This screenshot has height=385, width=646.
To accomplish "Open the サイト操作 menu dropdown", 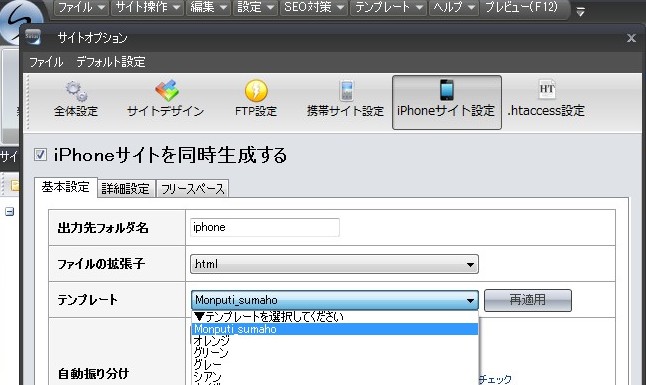I will (x=147, y=7).
